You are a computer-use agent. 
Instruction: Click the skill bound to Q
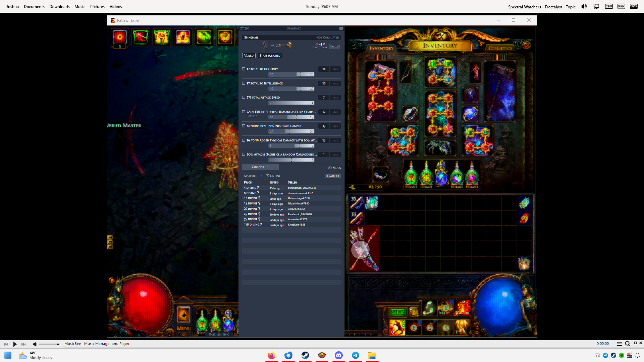pyautogui.click(x=397, y=327)
